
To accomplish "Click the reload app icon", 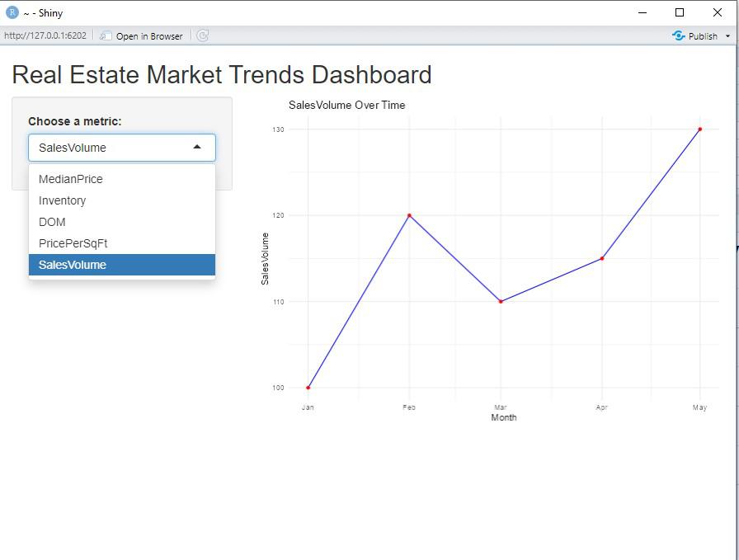I will click(x=203, y=35).
